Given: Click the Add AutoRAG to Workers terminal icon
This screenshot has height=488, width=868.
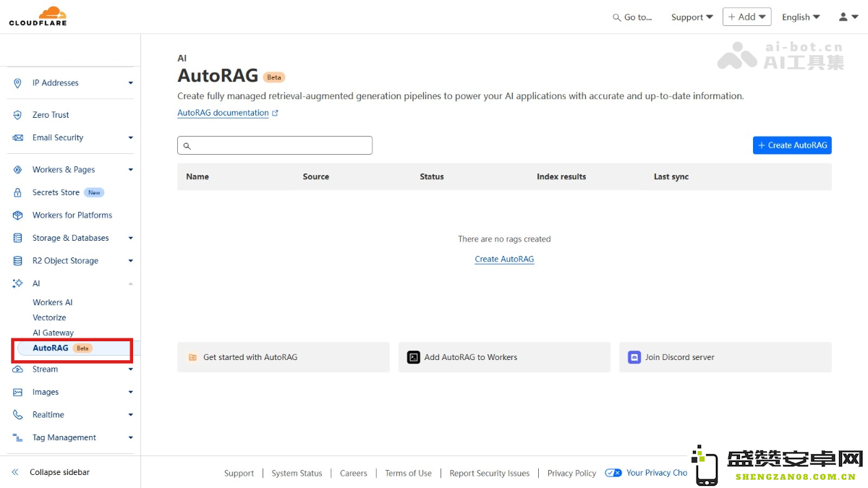Looking at the screenshot, I should pos(413,357).
